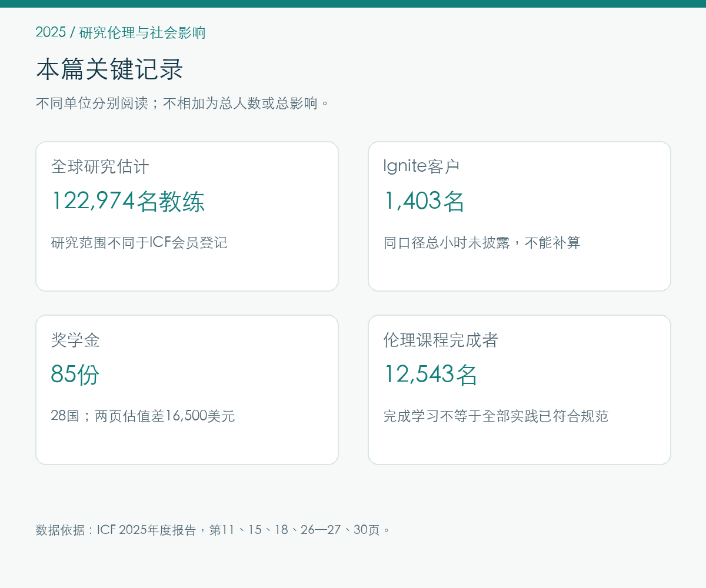Select the value '1,403名'
706x588 pixels.
[424, 201]
